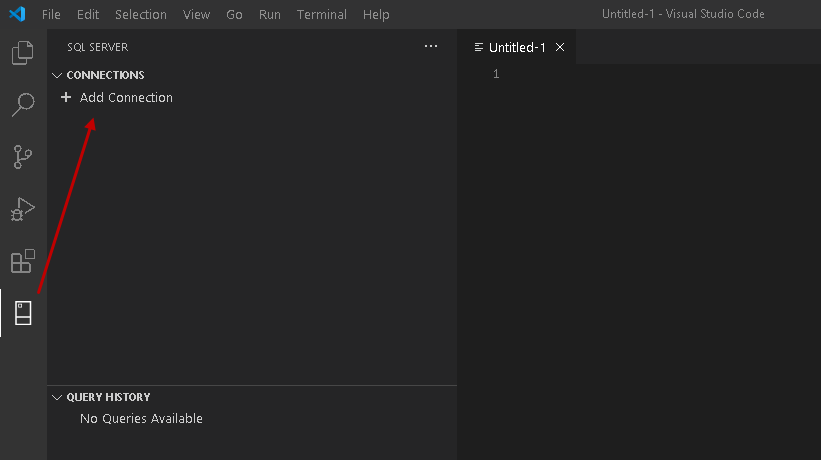Open the File menu
This screenshot has width=821, height=460.
[x=51, y=15]
